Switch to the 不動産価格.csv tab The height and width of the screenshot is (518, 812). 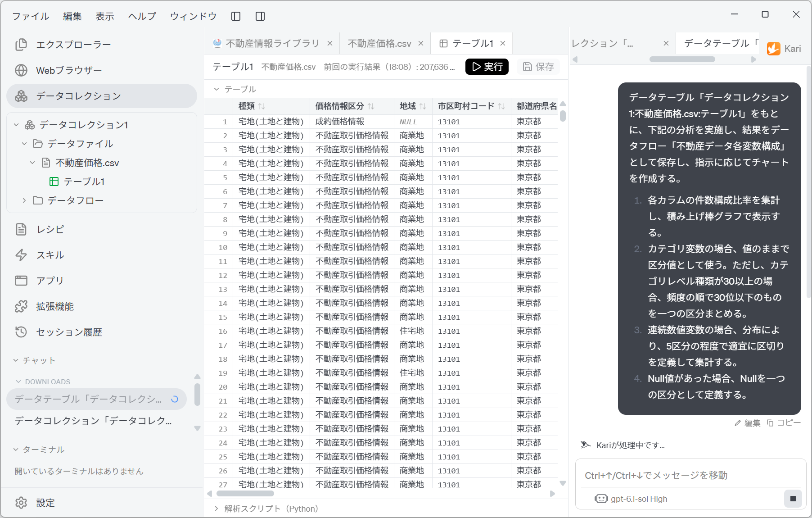tap(379, 43)
